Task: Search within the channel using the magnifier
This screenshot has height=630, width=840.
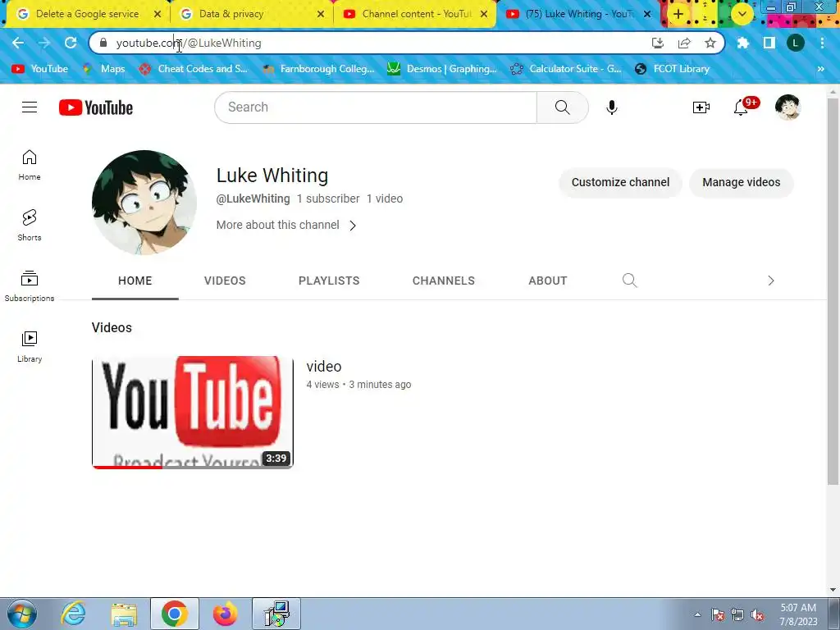Action: click(x=629, y=281)
